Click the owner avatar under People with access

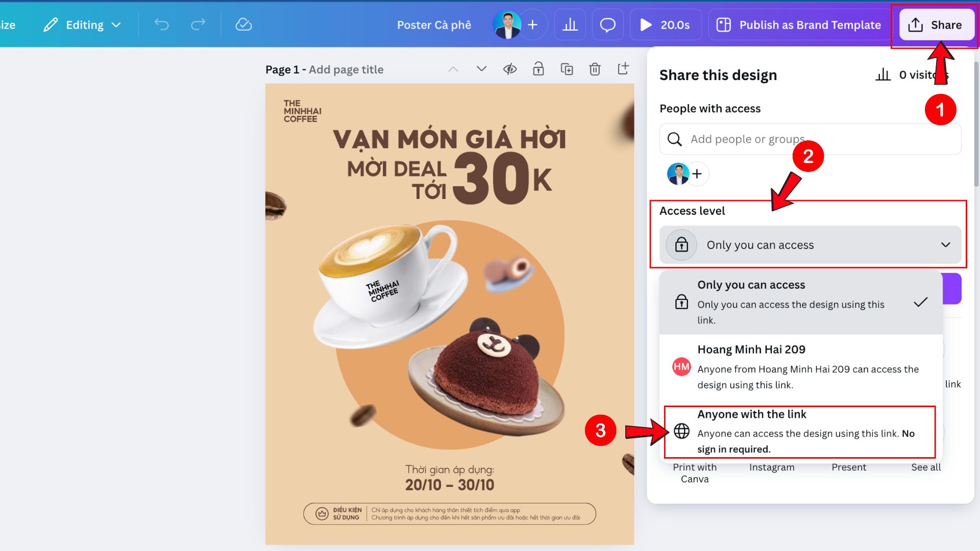pyautogui.click(x=678, y=174)
